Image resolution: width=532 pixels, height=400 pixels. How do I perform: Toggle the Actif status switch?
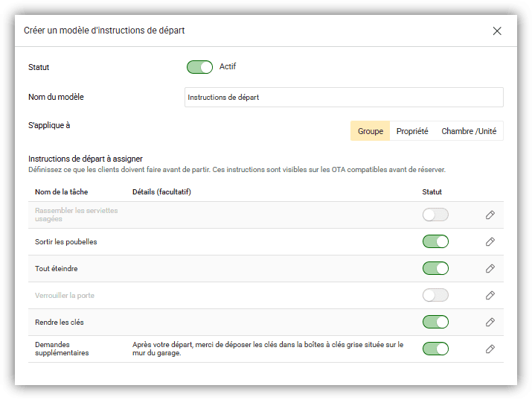coord(199,67)
